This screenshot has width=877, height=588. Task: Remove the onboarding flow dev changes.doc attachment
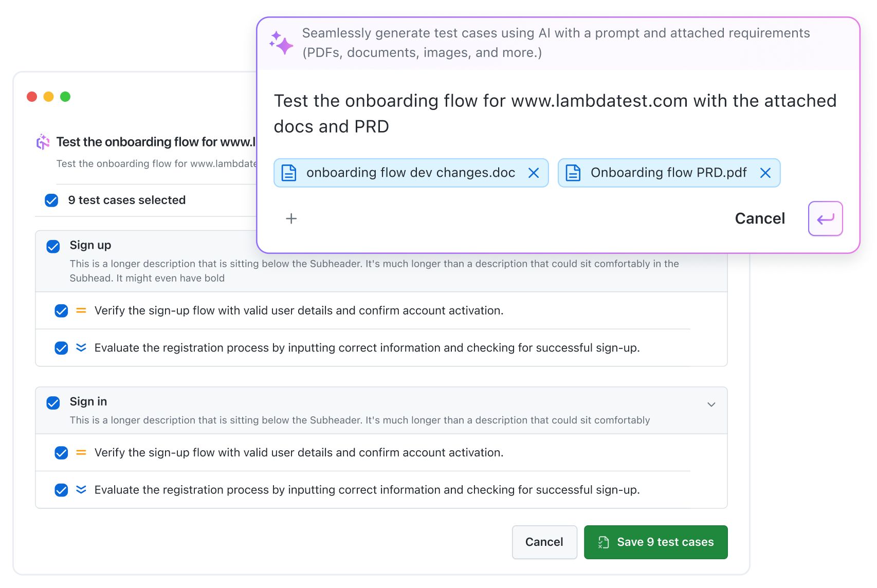(x=534, y=173)
